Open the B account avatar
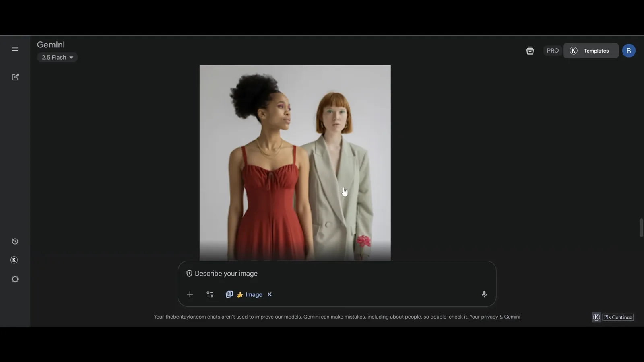 click(x=629, y=51)
